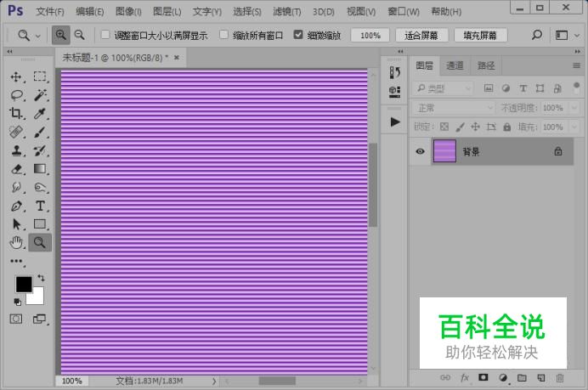The height and width of the screenshot is (390, 588).
Task: Switch to the 通道 tab
Action: (x=455, y=65)
